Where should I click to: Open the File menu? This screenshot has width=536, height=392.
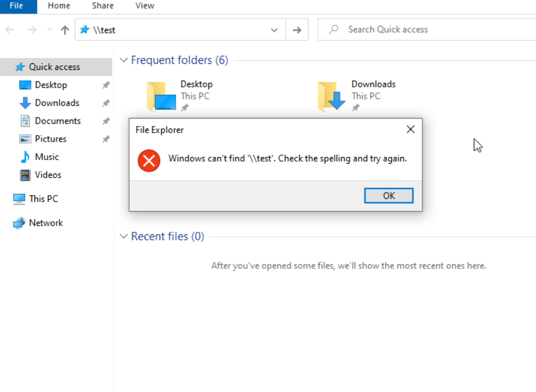pos(16,6)
